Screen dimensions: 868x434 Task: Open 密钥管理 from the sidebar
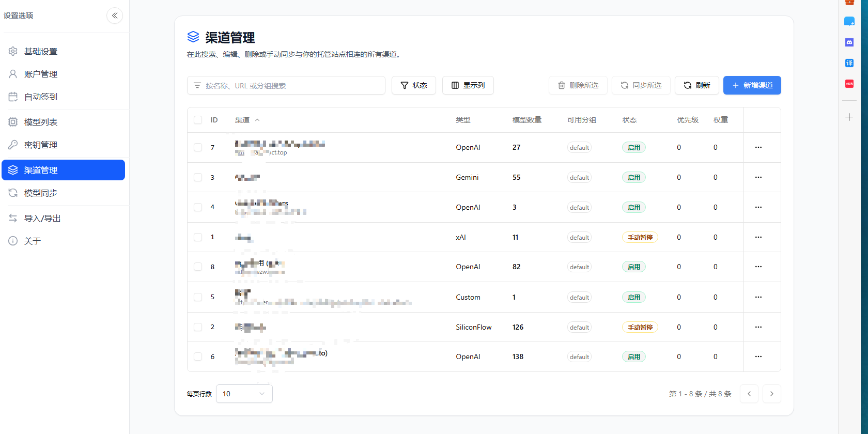41,145
